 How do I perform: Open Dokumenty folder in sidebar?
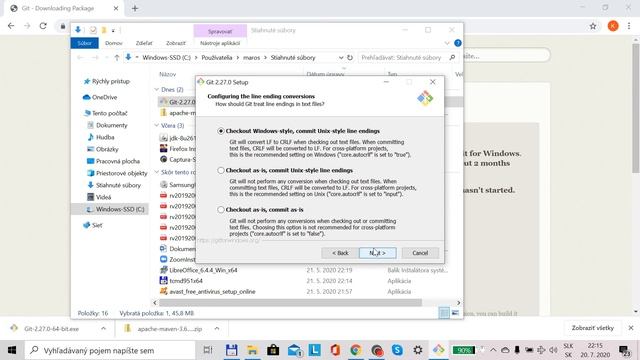coord(107,125)
